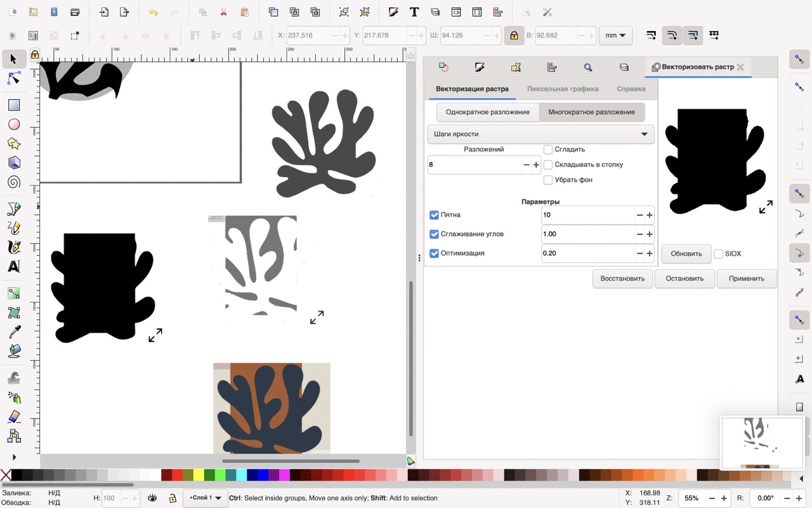Viewport: 812px width, 508px height.
Task: Pick the yellow swatch in the palette
Action: click(x=199, y=475)
